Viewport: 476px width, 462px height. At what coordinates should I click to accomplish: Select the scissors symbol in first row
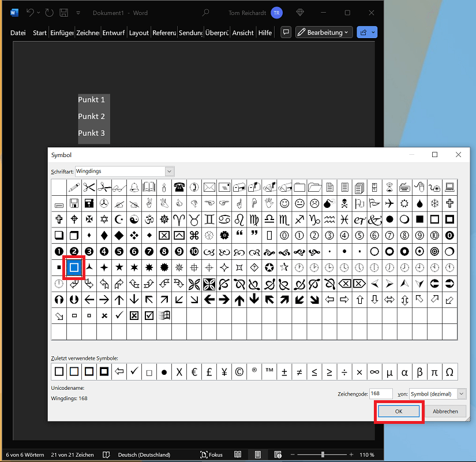pos(89,187)
